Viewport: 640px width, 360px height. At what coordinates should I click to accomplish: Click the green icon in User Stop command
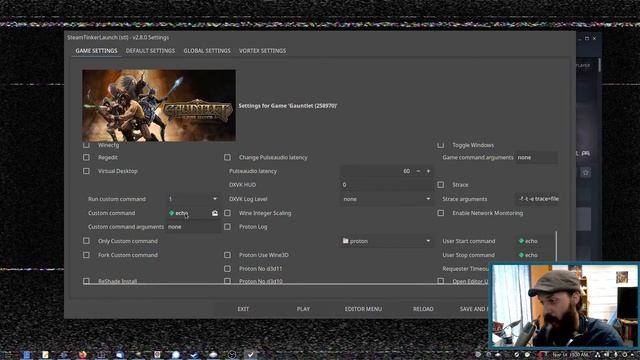pyautogui.click(x=521, y=255)
